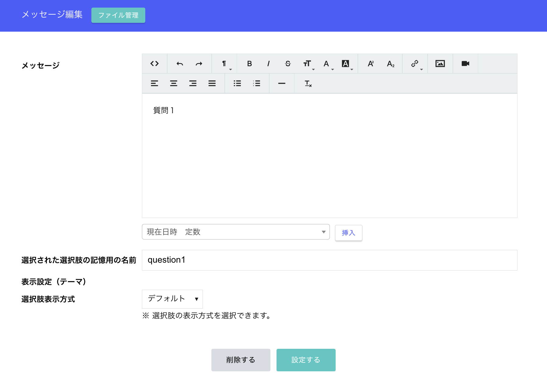Image resolution: width=547 pixels, height=392 pixels.
Task: Click the 削除する button
Action: click(241, 360)
